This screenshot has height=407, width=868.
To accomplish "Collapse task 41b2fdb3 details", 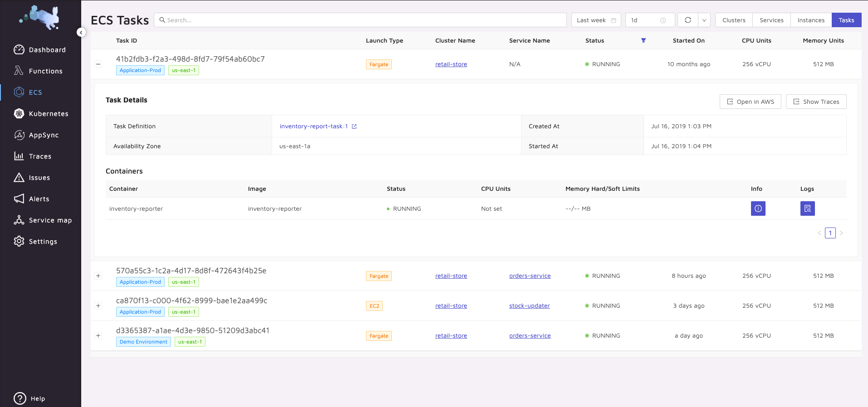I will pos(98,64).
